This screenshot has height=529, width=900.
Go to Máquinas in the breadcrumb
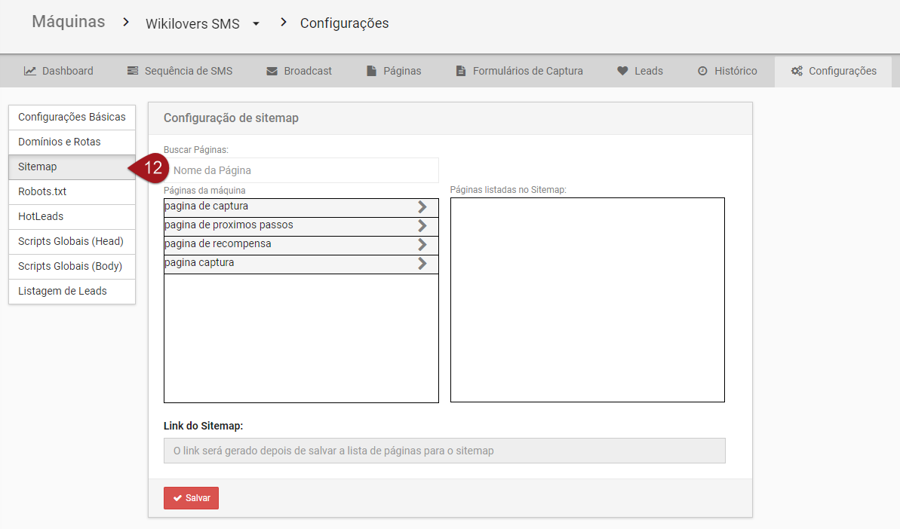coord(68,22)
